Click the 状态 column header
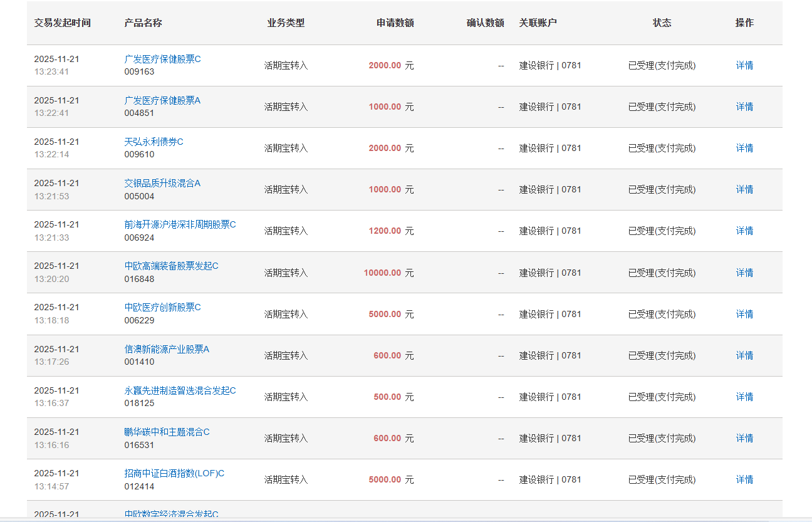 662,23
